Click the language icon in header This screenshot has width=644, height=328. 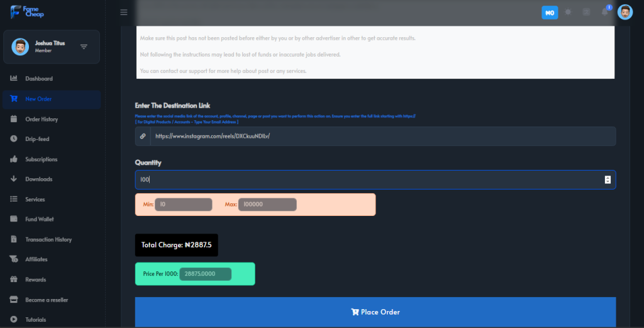586,12
